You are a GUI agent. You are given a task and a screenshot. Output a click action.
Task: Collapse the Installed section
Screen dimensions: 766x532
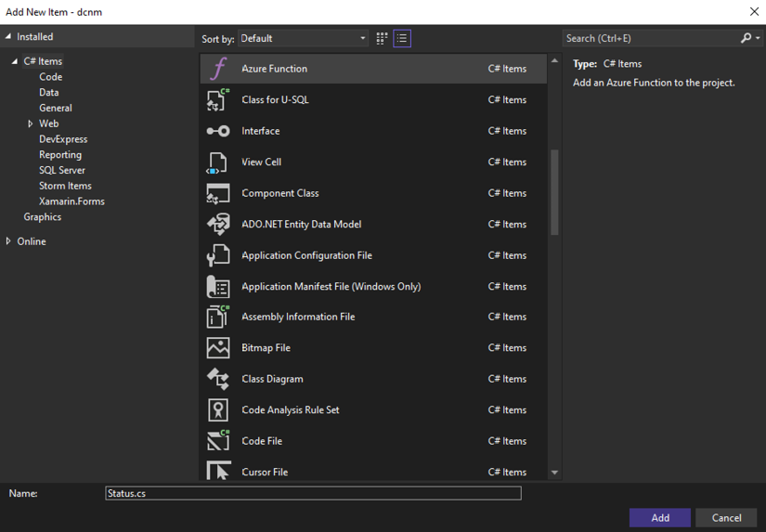pyautogui.click(x=8, y=36)
